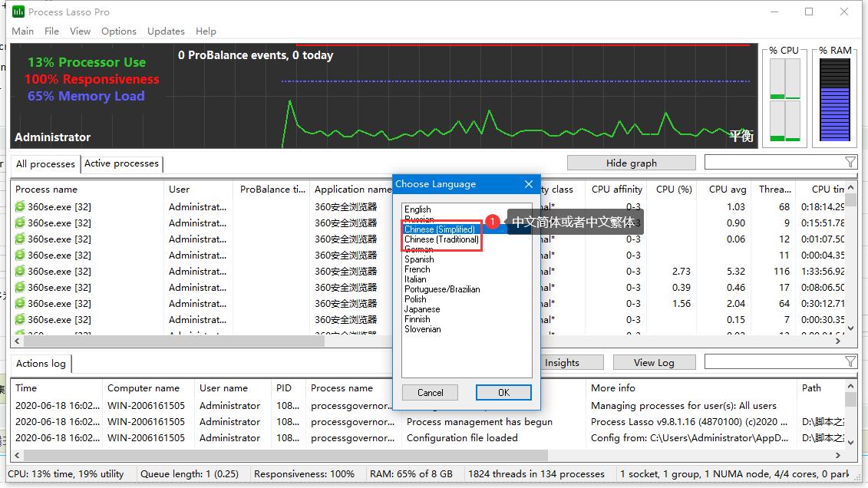Select French in the language list

pos(417,269)
